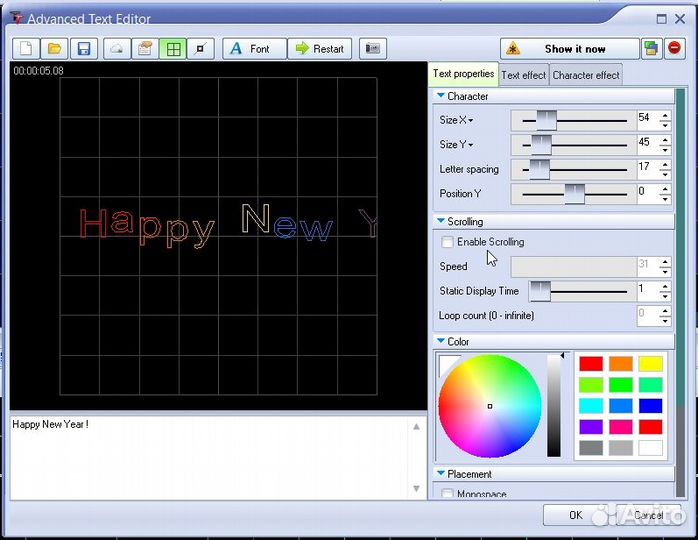
Task: Click the icon right of Show it now
Action: click(x=651, y=49)
